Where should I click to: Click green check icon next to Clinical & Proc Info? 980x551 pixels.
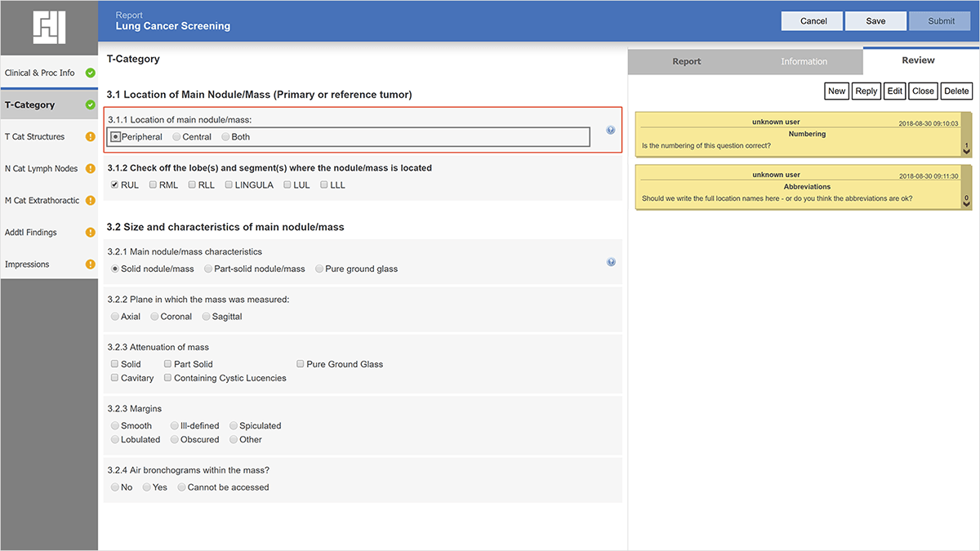coord(91,73)
